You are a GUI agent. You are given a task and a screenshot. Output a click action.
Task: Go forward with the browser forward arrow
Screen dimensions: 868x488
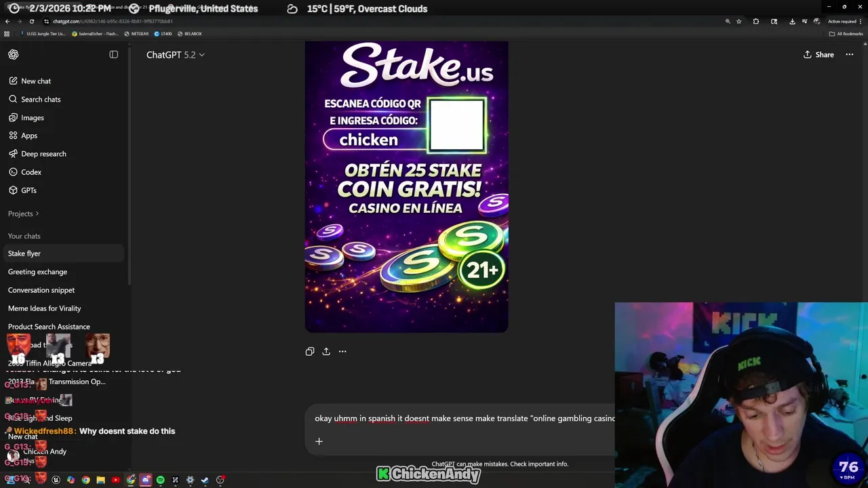pos(19,21)
